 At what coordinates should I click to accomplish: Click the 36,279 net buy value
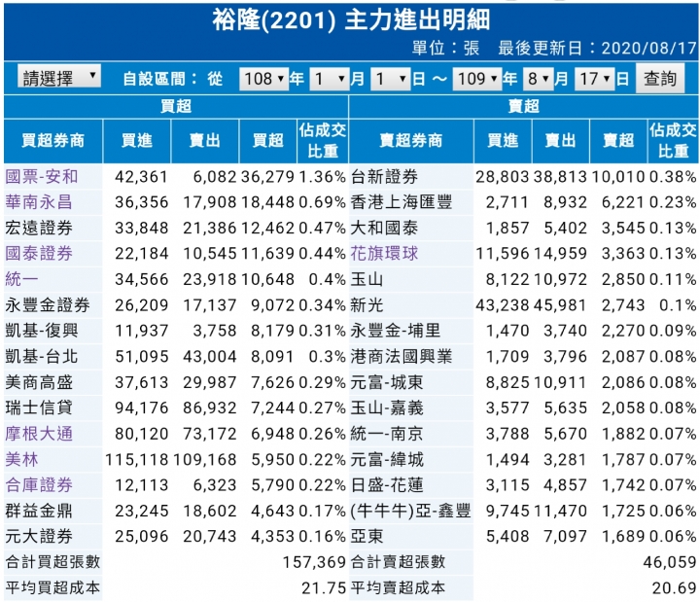coord(268,177)
